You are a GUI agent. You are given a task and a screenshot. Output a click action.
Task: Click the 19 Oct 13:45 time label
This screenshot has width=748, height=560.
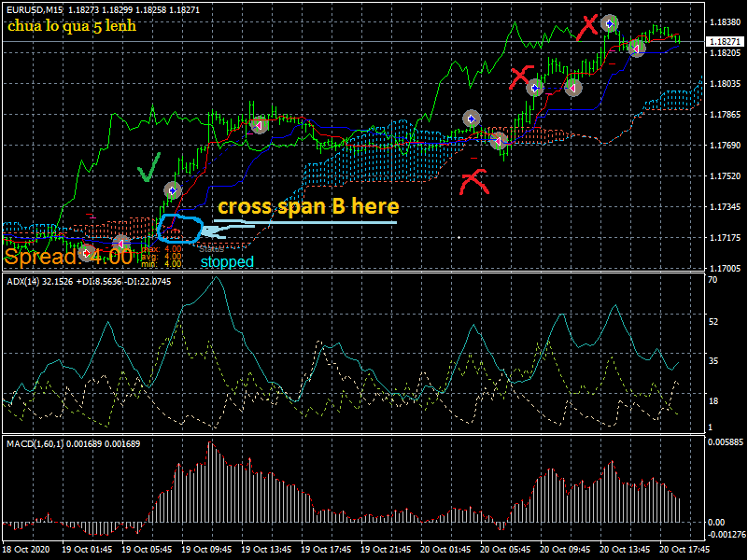tap(266, 550)
